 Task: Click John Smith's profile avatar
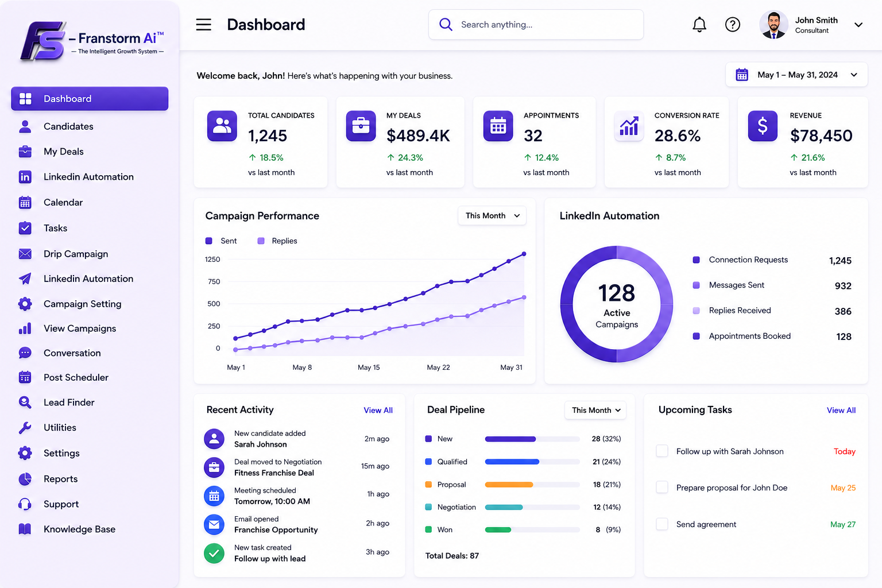coord(773,25)
